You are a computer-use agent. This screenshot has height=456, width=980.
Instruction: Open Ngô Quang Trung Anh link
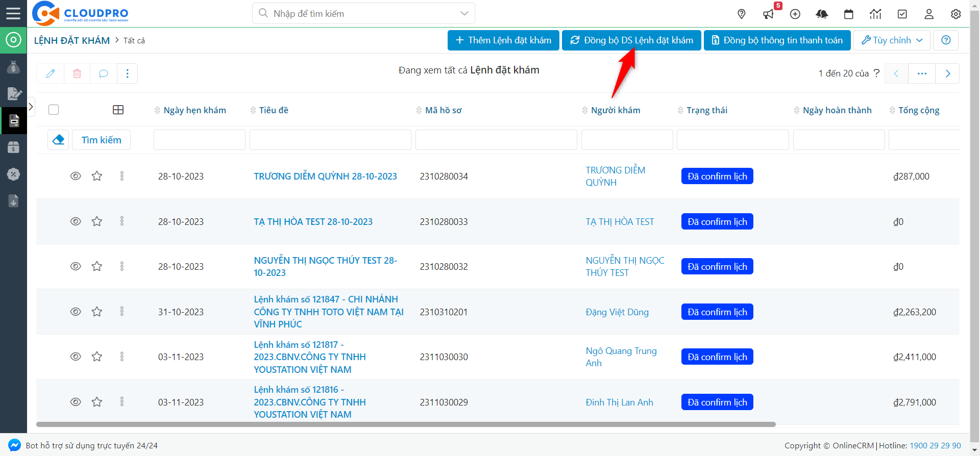click(x=621, y=357)
